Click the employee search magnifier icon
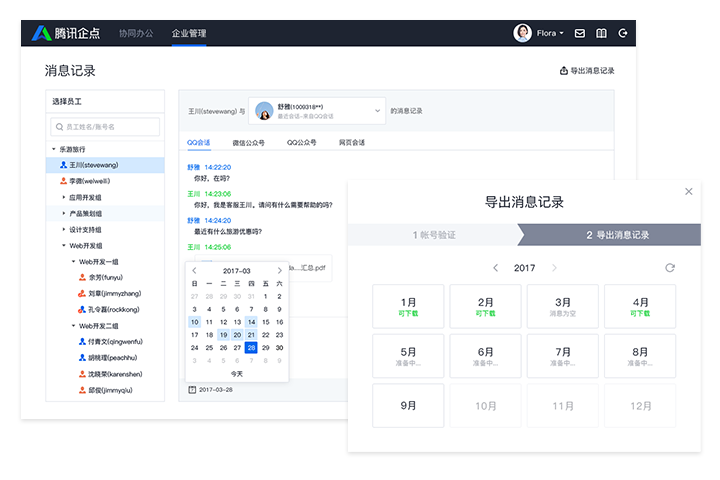The width and height of the screenshot is (720, 480). coord(59,127)
